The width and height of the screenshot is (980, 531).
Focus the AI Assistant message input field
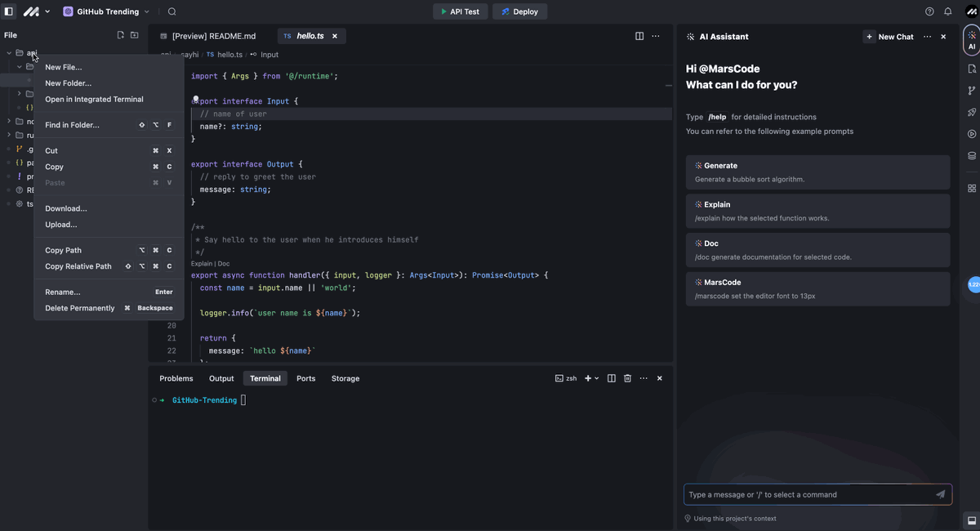[x=808, y=494]
